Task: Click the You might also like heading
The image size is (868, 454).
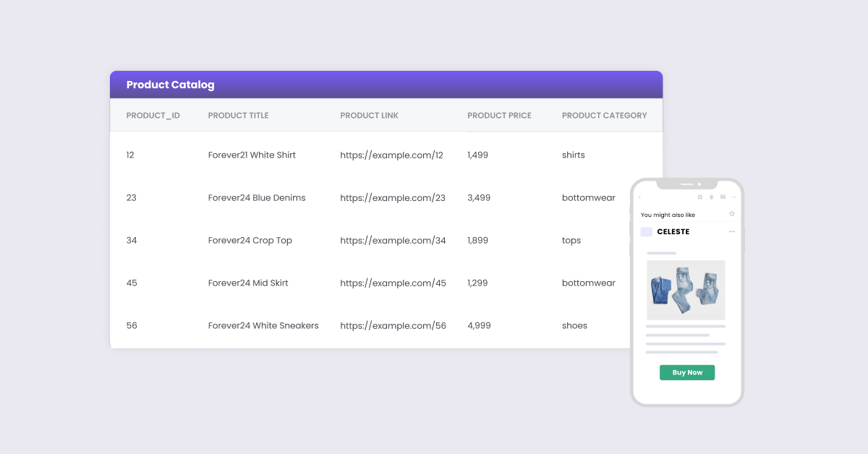Action: [x=668, y=214]
